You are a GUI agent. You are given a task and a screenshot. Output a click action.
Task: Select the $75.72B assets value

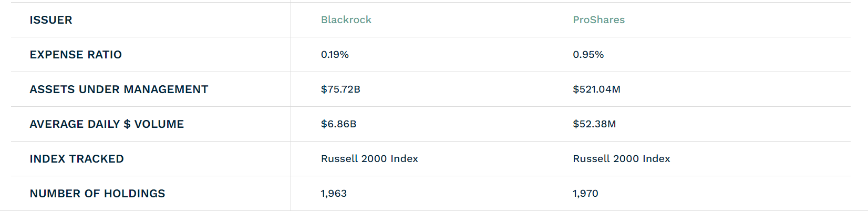pyautogui.click(x=340, y=89)
